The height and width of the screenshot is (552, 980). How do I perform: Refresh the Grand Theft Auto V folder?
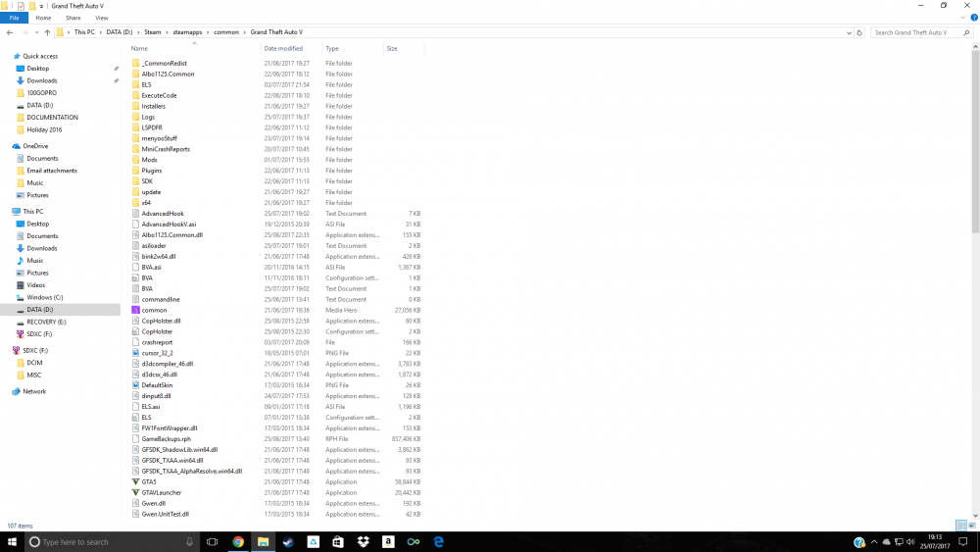pos(859,32)
